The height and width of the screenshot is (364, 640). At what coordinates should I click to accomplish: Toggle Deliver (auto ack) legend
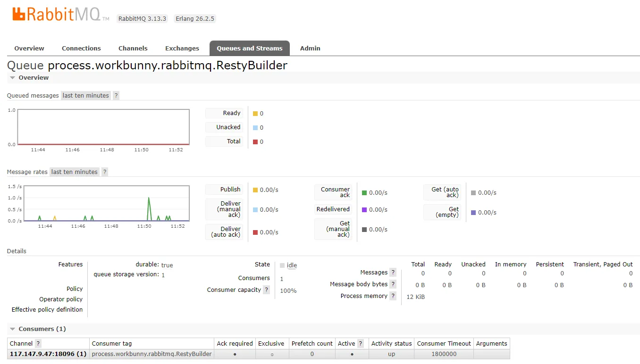(x=224, y=232)
